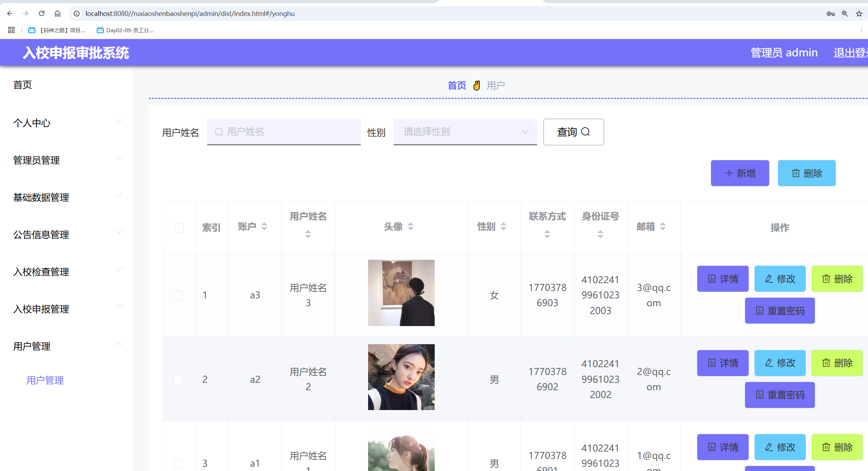Sort the 身份证号 column by its sort icon

[600, 234]
